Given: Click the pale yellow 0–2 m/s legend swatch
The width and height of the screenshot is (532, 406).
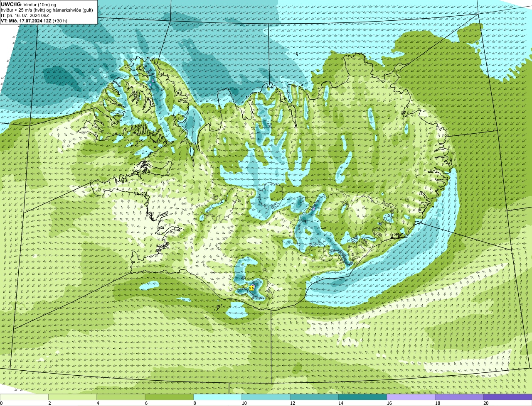Looking at the screenshot, I should pyautogui.click(x=24, y=397).
